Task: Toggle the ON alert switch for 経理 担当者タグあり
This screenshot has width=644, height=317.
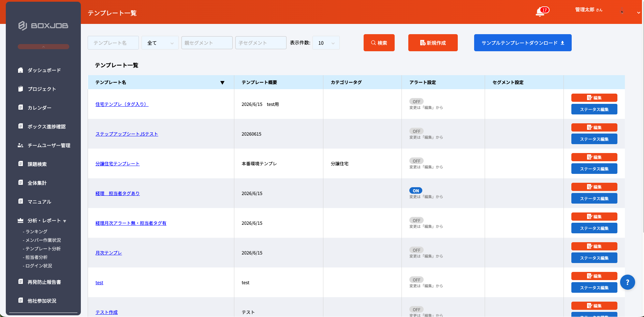Action: point(416,191)
